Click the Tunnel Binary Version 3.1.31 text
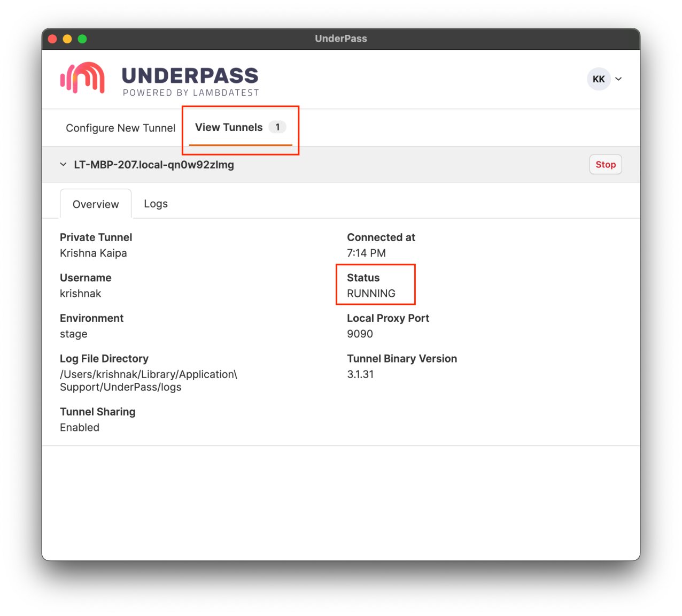The height and width of the screenshot is (616, 682). coord(360,374)
